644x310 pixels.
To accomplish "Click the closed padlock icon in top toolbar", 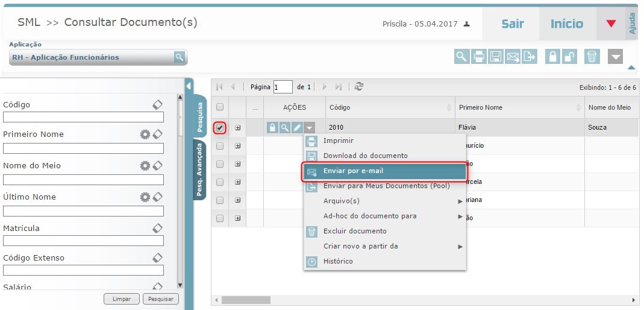I will point(552,57).
